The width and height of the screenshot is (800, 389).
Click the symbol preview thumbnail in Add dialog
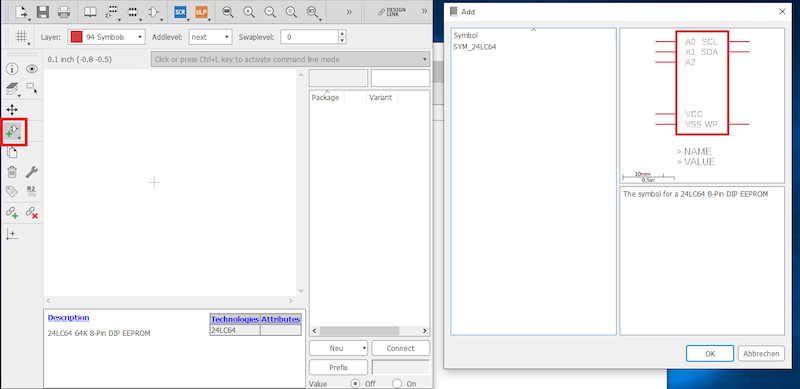click(702, 105)
